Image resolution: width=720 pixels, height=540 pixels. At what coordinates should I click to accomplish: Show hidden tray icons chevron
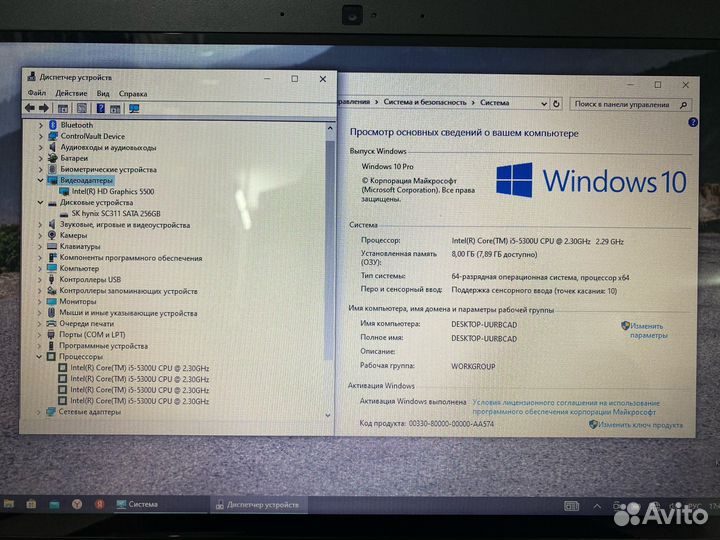click(x=597, y=506)
